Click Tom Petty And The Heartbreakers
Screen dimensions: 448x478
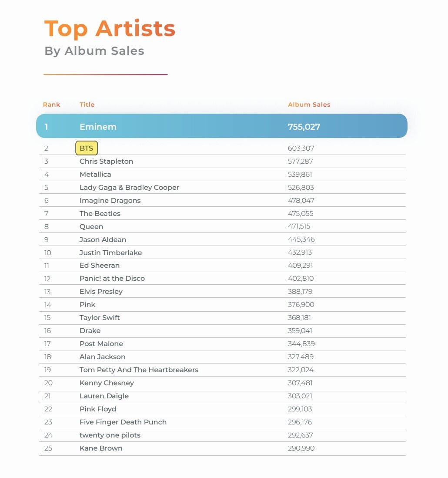pos(139,370)
